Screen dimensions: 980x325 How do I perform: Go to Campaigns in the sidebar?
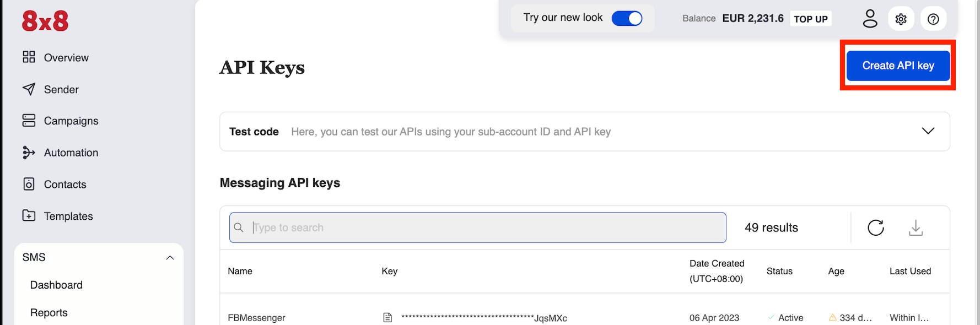pyautogui.click(x=71, y=121)
